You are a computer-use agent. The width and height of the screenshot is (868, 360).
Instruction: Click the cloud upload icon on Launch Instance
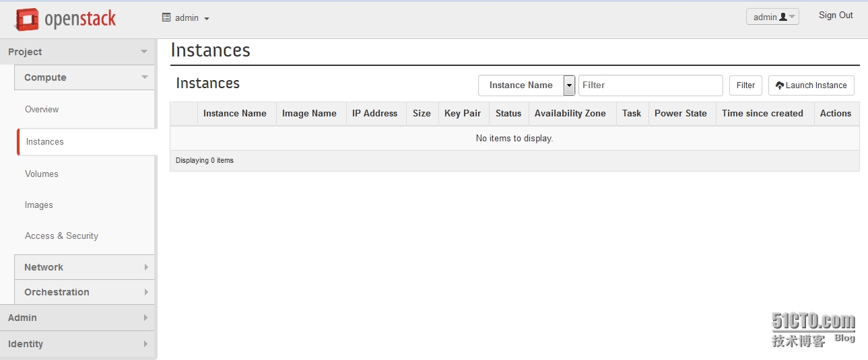click(780, 85)
